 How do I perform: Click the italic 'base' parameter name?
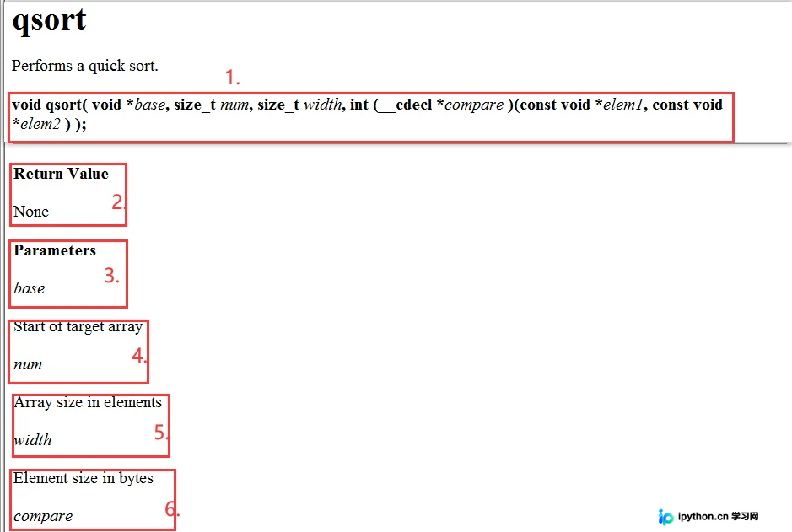(30, 288)
